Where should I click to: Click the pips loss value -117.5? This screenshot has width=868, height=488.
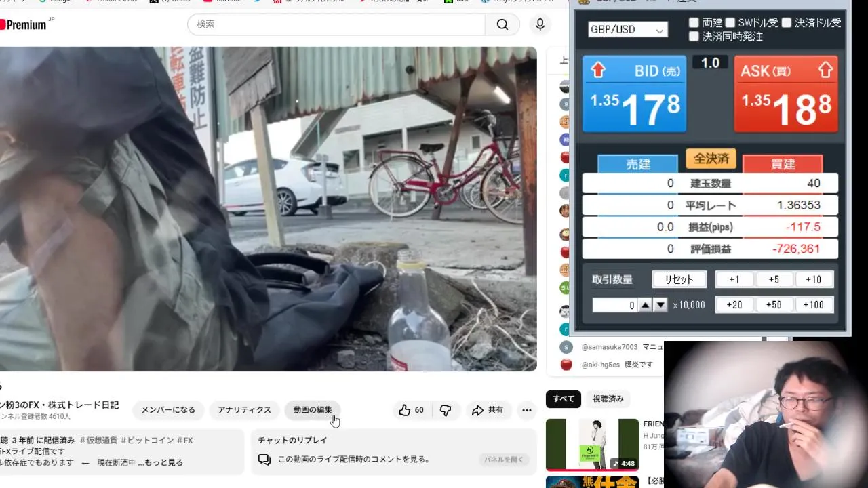click(x=803, y=227)
